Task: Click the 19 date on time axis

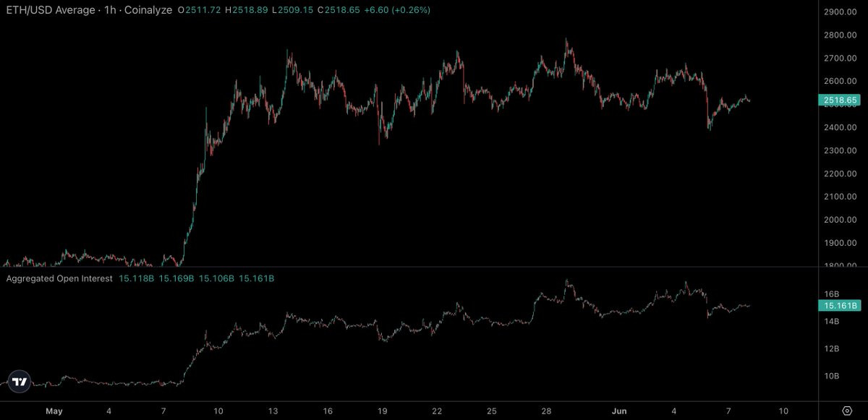Action: coord(382,411)
